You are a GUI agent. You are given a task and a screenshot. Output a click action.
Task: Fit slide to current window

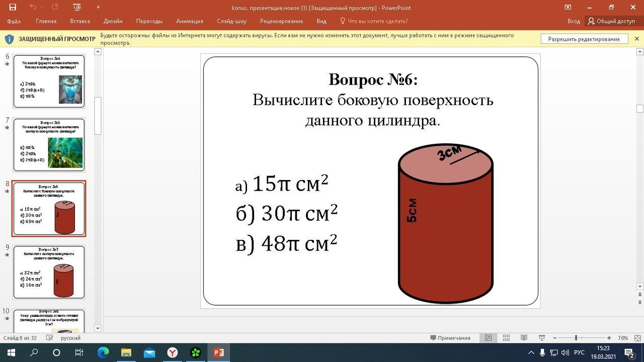pos(637,338)
